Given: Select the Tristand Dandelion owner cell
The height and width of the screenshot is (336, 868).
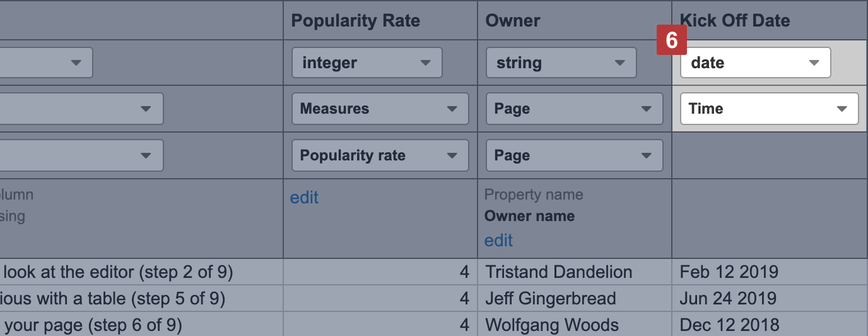Looking at the screenshot, I should pos(559,272).
